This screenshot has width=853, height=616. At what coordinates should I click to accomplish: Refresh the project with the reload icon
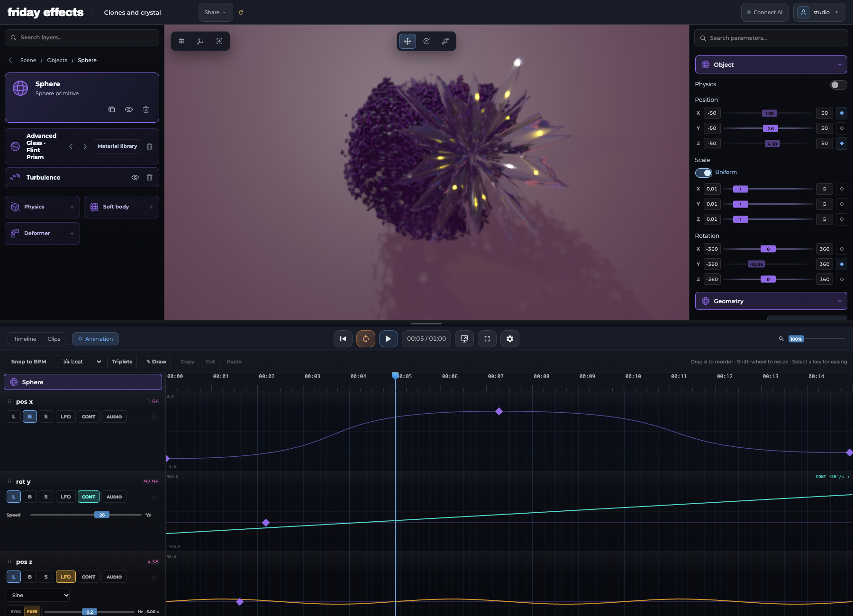pyautogui.click(x=241, y=13)
